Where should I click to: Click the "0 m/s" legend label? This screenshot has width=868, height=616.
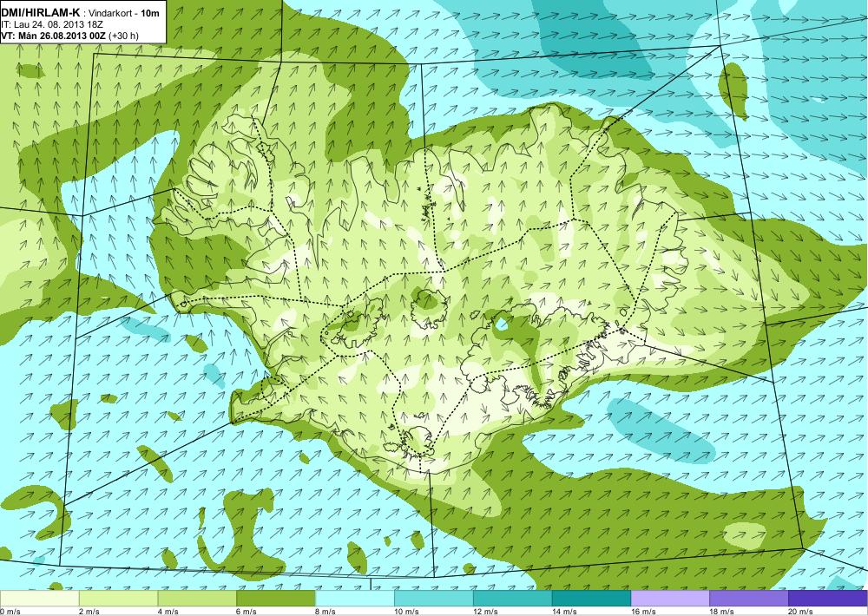coord(10,612)
